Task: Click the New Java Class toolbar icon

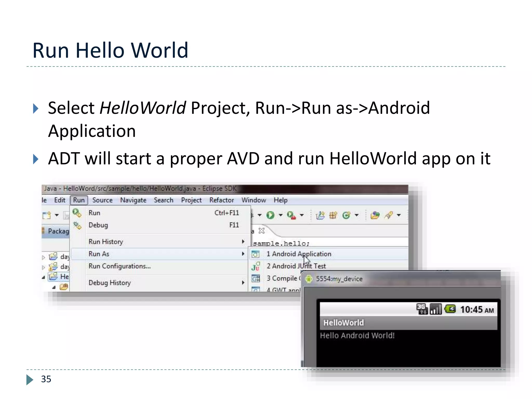Action: (x=346, y=215)
